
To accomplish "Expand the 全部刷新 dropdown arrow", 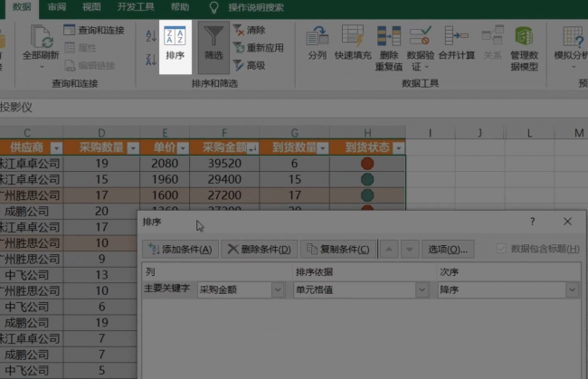I will tap(42, 67).
